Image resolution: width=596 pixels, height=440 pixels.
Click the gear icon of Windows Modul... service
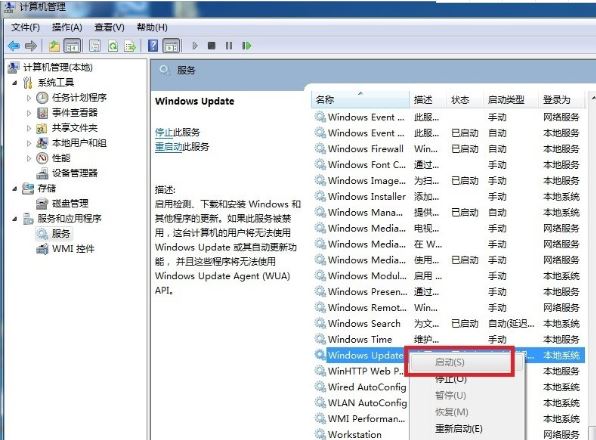point(320,276)
